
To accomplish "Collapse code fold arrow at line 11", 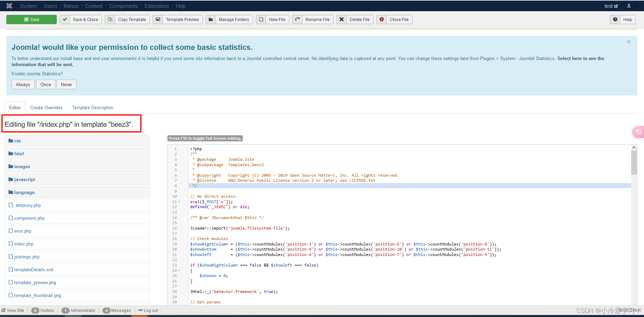I will click(x=179, y=202).
